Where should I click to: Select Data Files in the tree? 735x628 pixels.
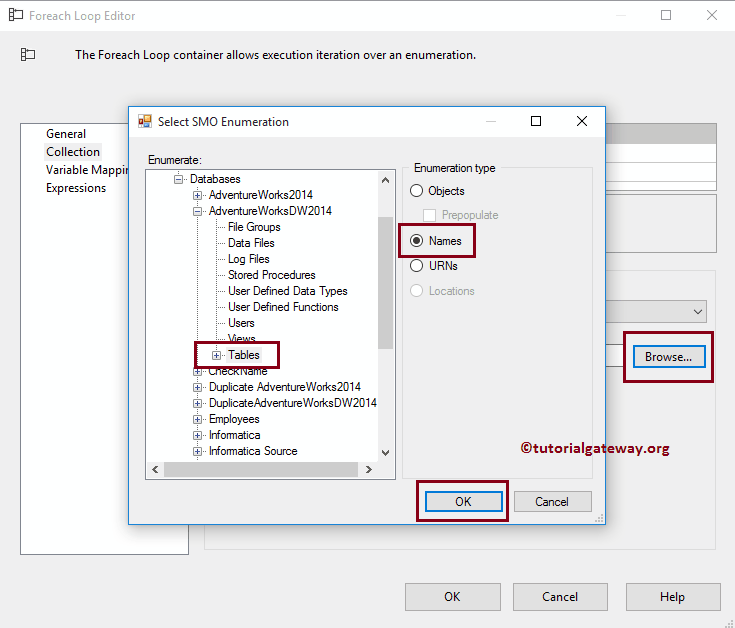pyautogui.click(x=251, y=243)
